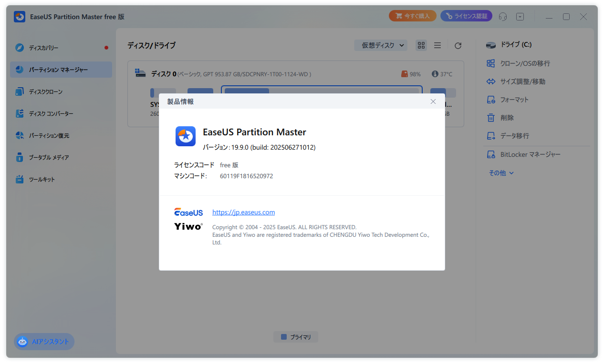The height and width of the screenshot is (364, 604).
Task: Open the title bar dropdown arrow
Action: pyautogui.click(x=520, y=16)
